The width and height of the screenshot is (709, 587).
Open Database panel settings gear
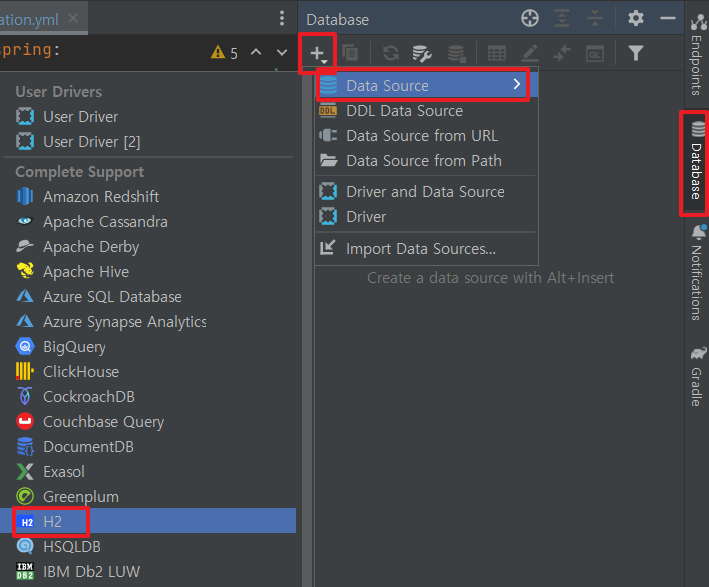[636, 19]
